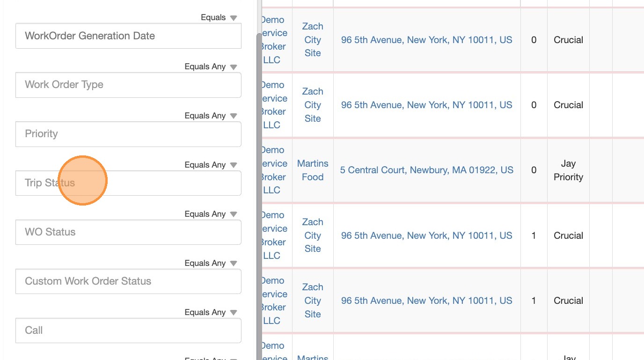Image resolution: width=644 pixels, height=360 pixels.
Task: Select the Priority filter input box
Action: tap(128, 134)
